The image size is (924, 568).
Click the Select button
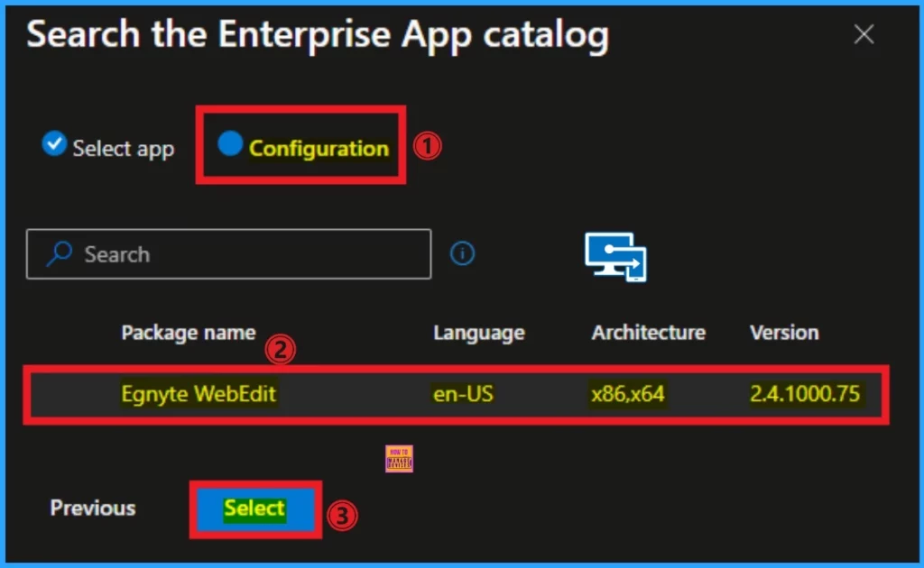[x=255, y=508]
